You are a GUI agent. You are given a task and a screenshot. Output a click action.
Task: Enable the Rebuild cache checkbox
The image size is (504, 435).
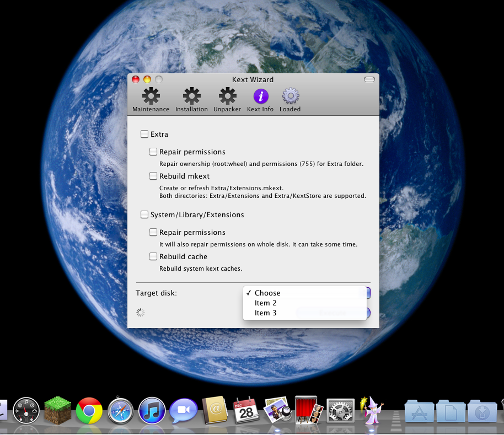[153, 256]
